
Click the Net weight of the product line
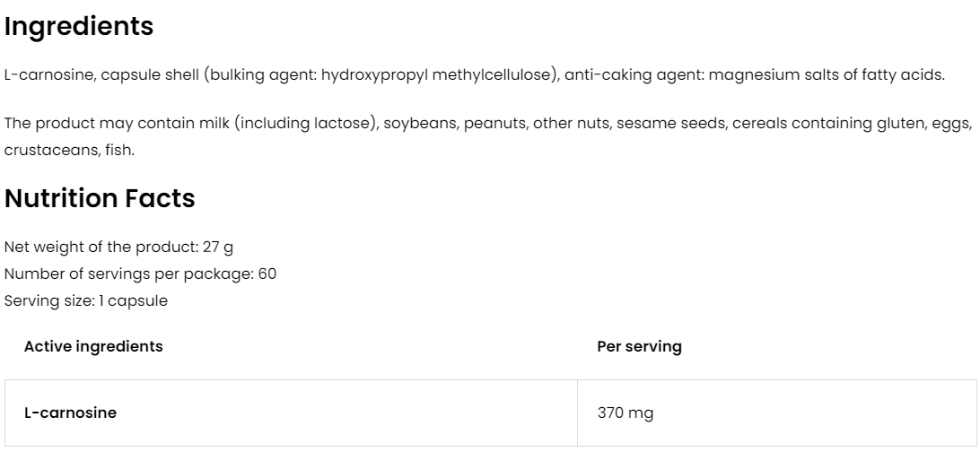119,247
